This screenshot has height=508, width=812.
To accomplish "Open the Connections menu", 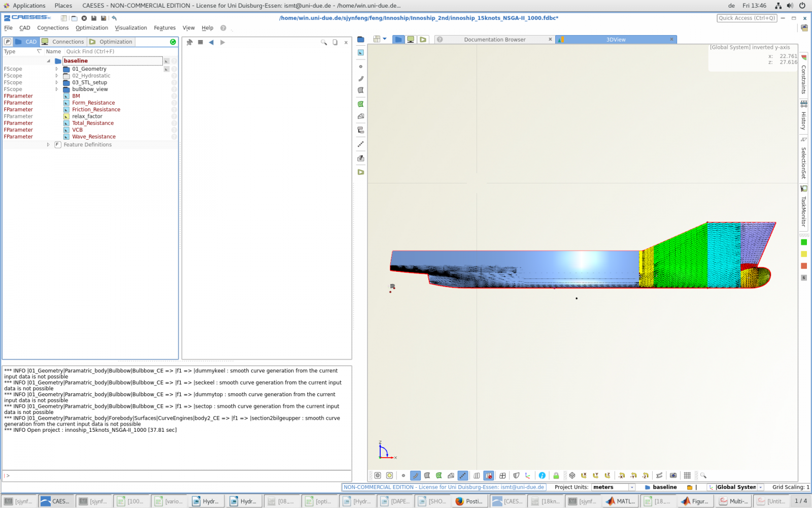I will (x=53, y=28).
